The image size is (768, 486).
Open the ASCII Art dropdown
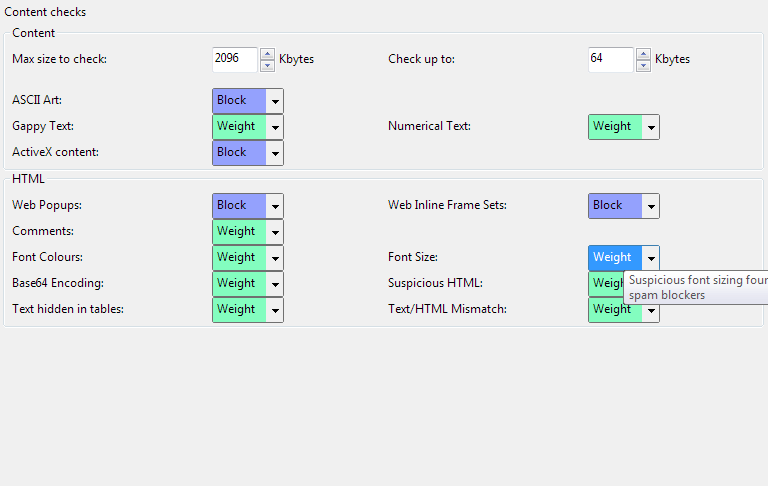(275, 101)
